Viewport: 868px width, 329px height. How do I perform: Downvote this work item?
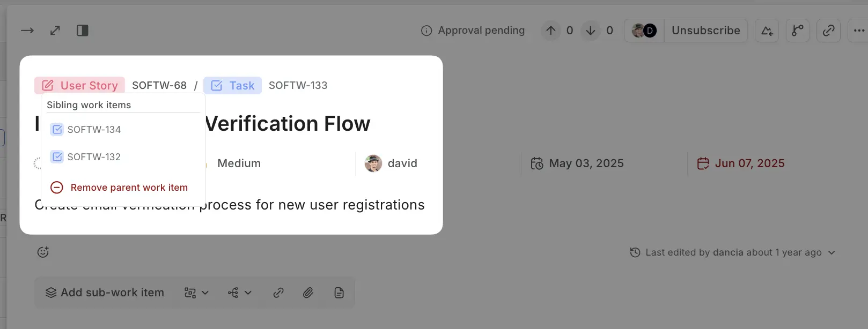(x=591, y=31)
